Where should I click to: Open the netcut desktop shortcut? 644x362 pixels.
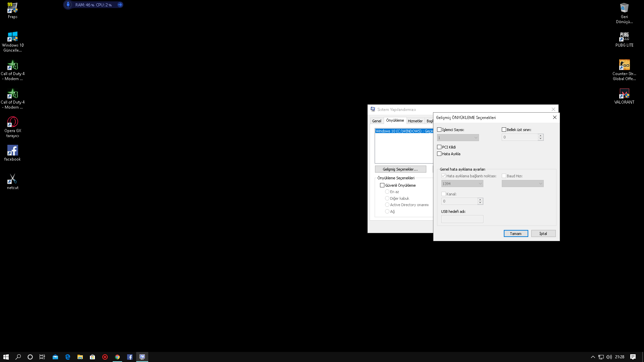coord(12,179)
